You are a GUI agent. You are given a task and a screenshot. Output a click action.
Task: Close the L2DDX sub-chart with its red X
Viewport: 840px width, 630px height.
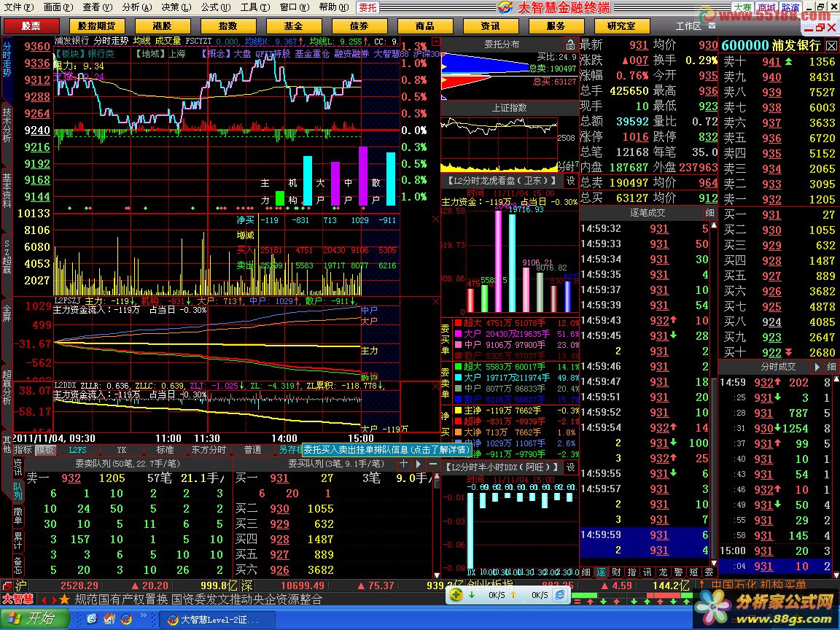coord(435,385)
